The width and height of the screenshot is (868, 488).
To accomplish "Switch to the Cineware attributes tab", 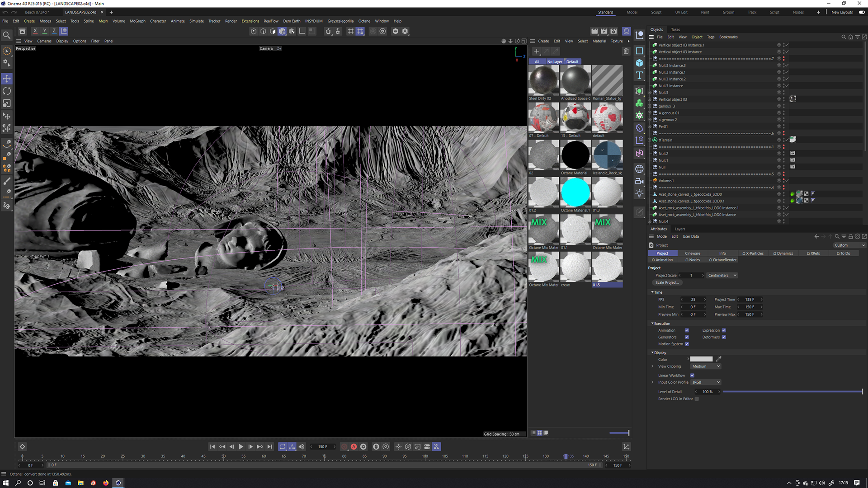I will click(692, 253).
